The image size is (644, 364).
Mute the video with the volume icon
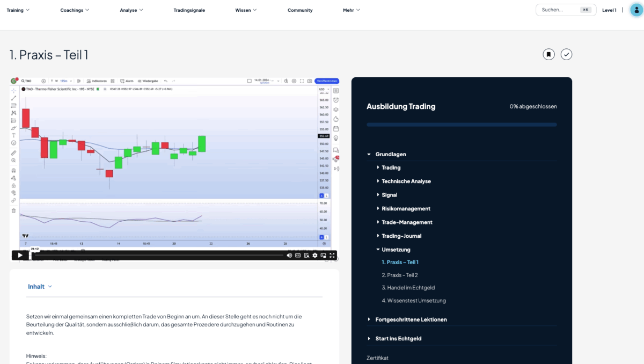tap(289, 256)
